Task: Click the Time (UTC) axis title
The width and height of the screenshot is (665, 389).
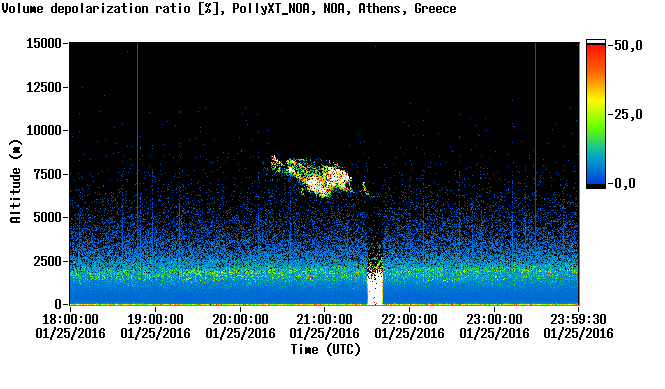Action: [325, 350]
